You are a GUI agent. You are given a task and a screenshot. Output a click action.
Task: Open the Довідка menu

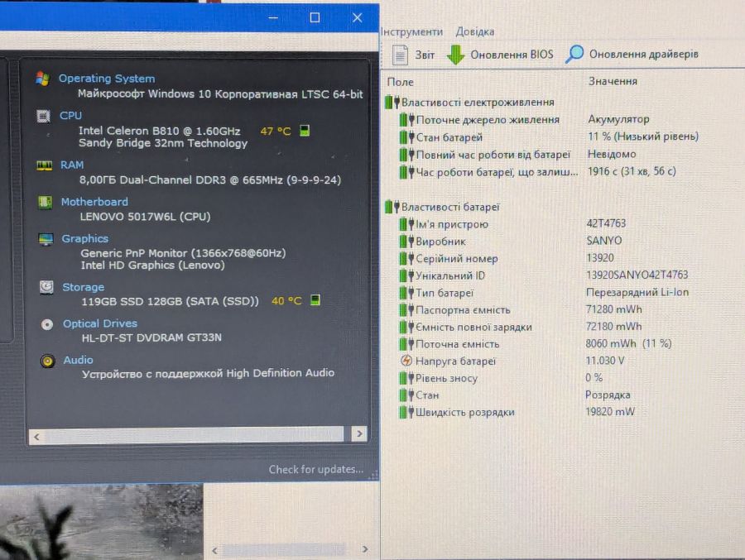coord(475,31)
